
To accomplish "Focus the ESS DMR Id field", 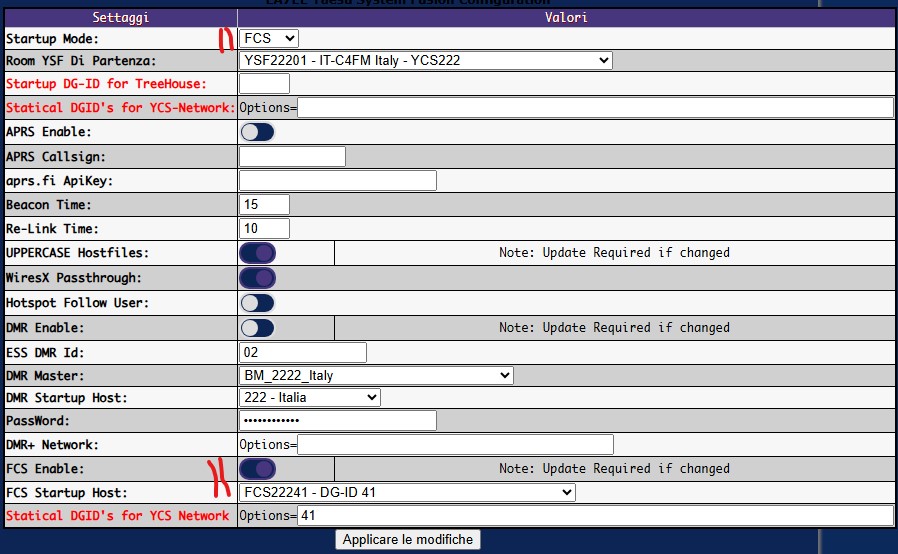I will pyautogui.click(x=302, y=352).
